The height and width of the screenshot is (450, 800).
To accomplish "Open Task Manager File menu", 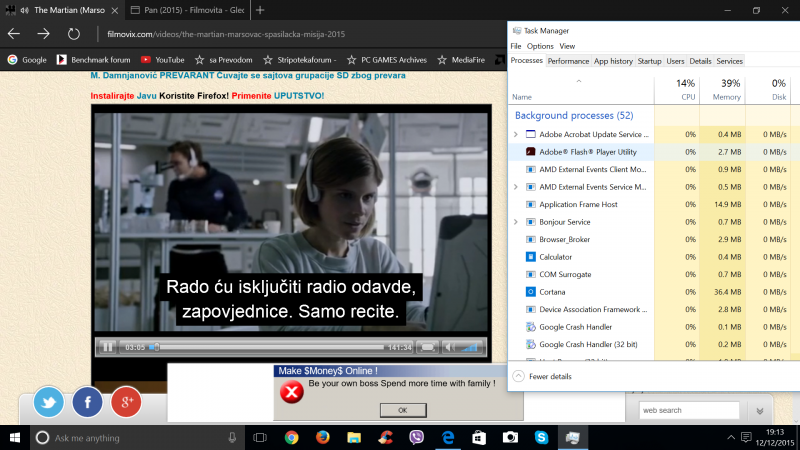I will [516, 46].
